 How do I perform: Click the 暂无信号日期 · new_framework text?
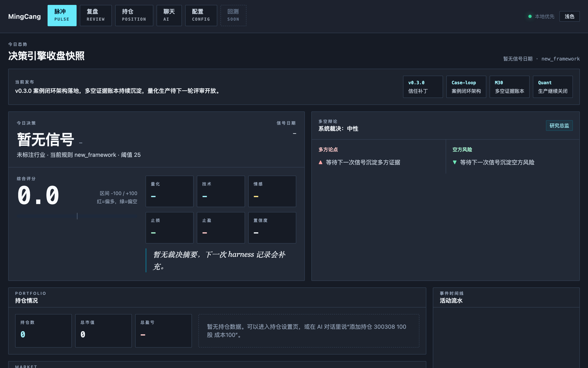coord(541,59)
